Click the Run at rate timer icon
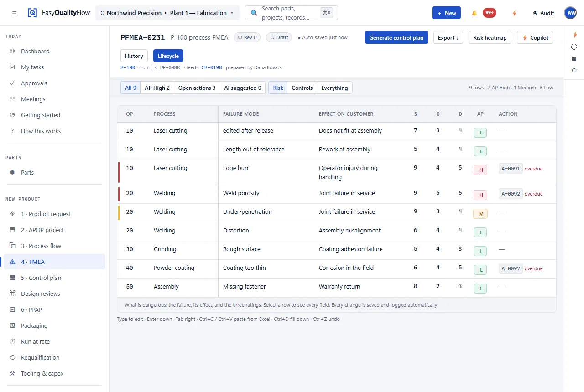Viewport: 584px width, 392px height. [12, 342]
